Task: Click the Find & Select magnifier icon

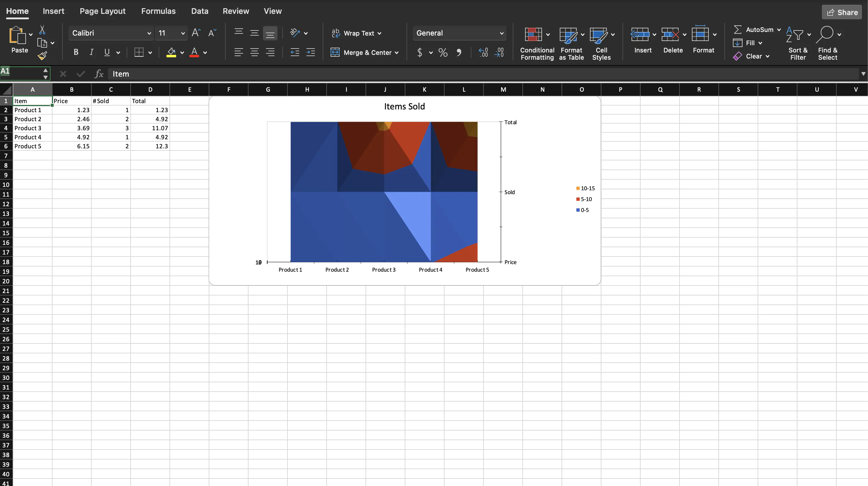Action: [x=824, y=34]
